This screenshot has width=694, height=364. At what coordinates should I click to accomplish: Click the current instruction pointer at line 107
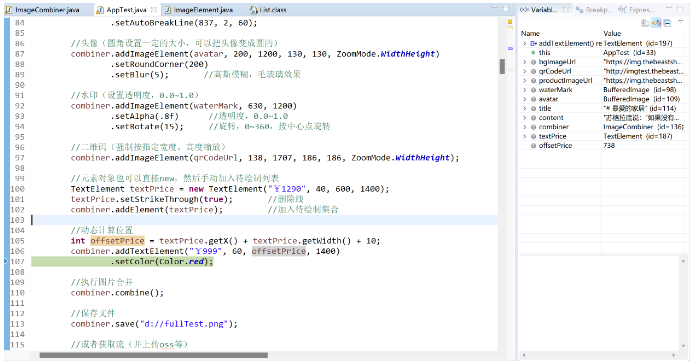coord(6,262)
